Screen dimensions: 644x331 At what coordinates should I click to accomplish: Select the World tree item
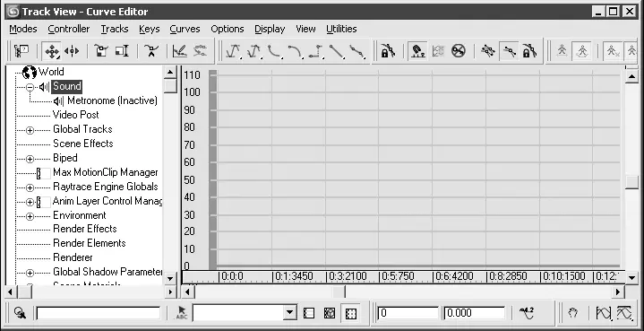(x=51, y=72)
